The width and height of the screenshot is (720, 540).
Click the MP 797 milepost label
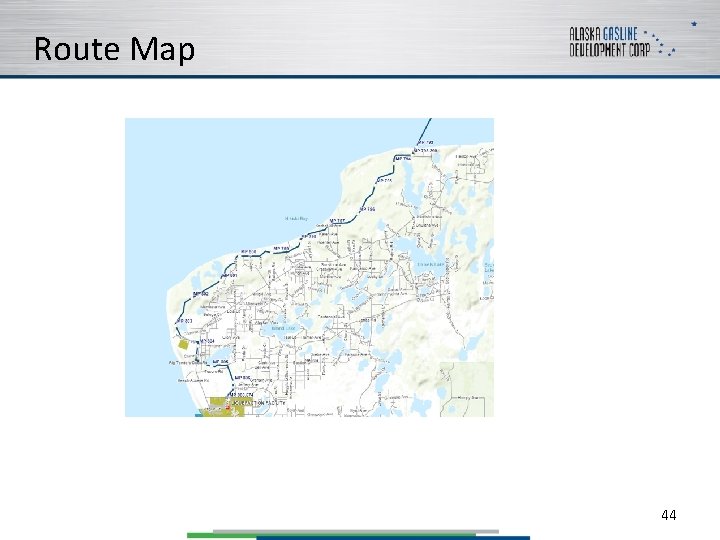click(x=338, y=221)
